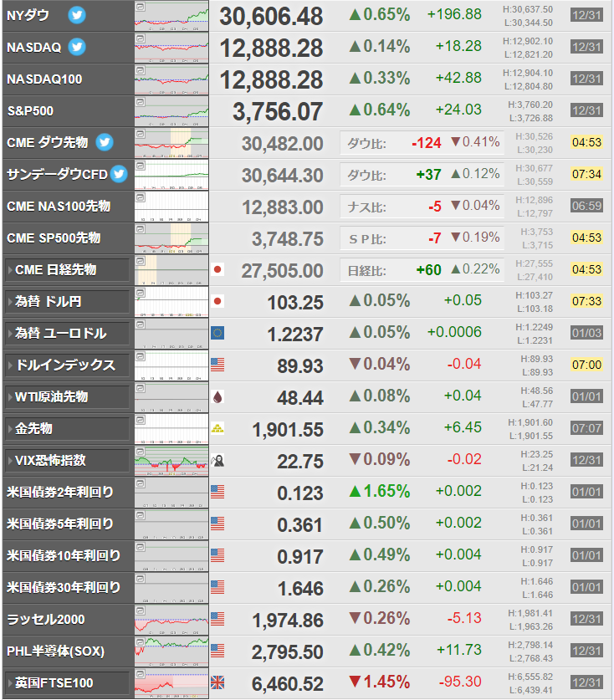Click the 金先物 price 1,901.55
This screenshot has width=614, height=700.
click(288, 430)
